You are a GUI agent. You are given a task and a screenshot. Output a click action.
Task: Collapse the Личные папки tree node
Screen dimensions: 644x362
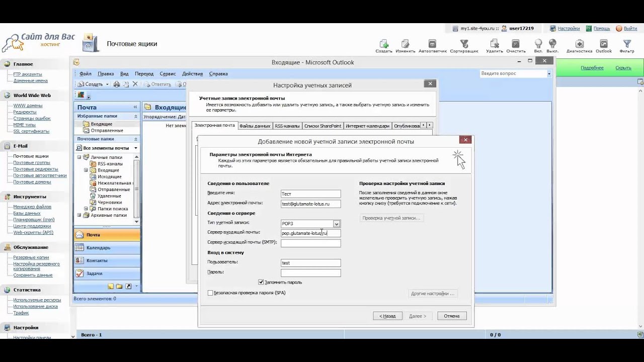79,157
